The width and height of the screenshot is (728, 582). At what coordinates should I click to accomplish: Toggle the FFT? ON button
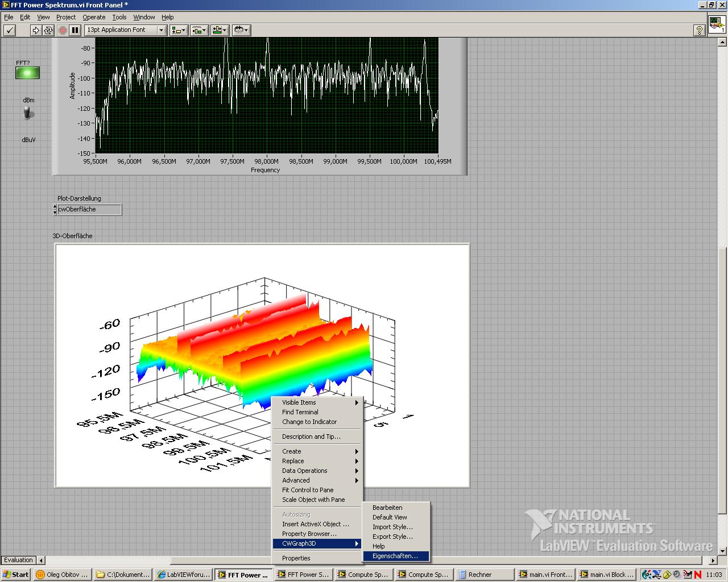coord(27,73)
